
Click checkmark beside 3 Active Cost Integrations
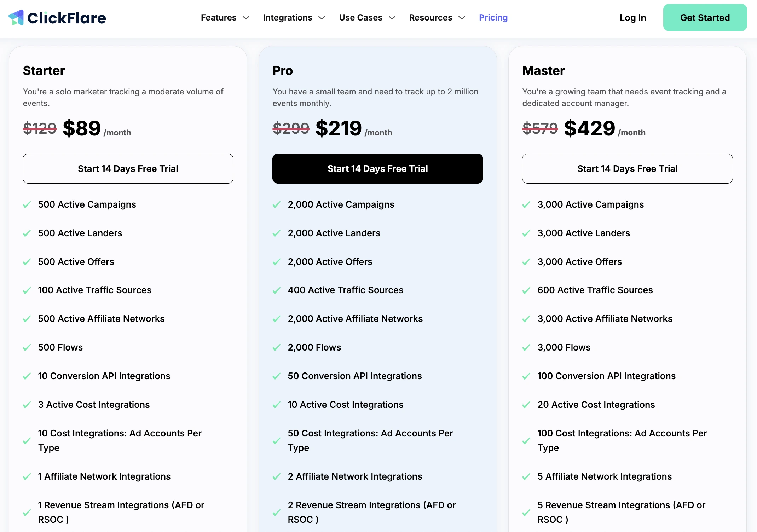[x=27, y=405]
